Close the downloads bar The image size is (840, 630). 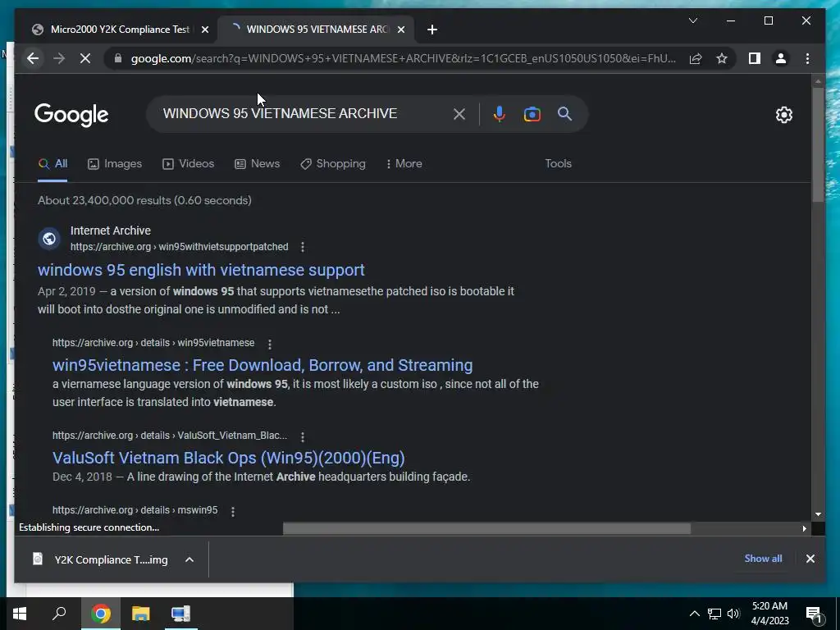[x=810, y=559]
